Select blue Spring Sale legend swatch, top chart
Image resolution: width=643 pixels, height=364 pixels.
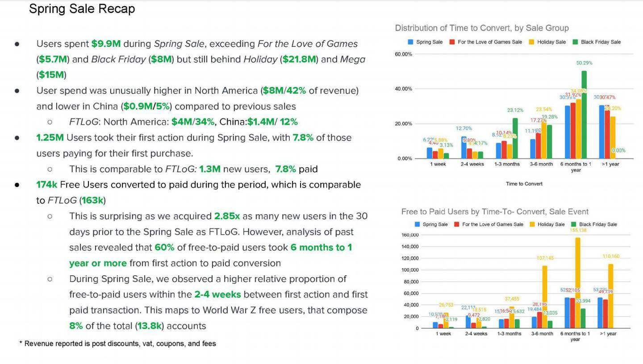[x=410, y=42]
